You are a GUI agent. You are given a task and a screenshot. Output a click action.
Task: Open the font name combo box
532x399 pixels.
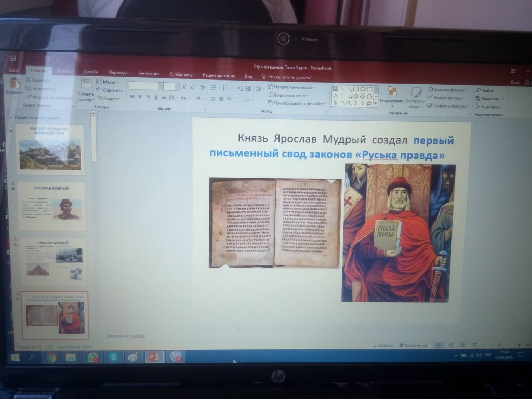145,86
